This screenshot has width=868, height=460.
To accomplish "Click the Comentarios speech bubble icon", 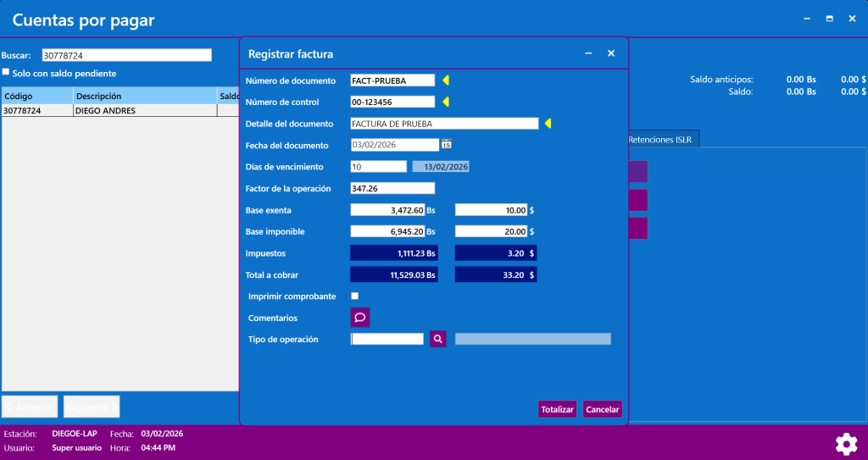I will [360, 318].
